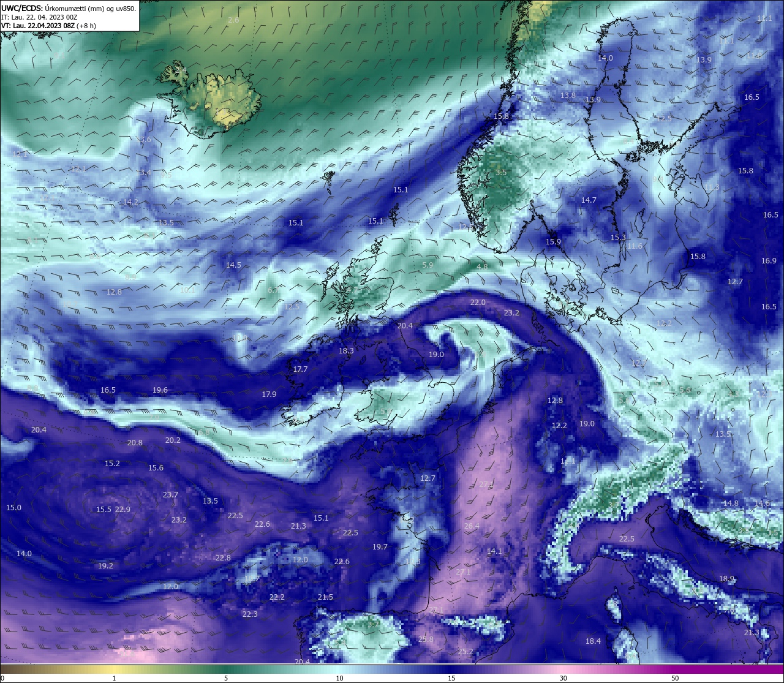The width and height of the screenshot is (784, 683).
Task: Click the legend label '1'
Action: point(114,678)
